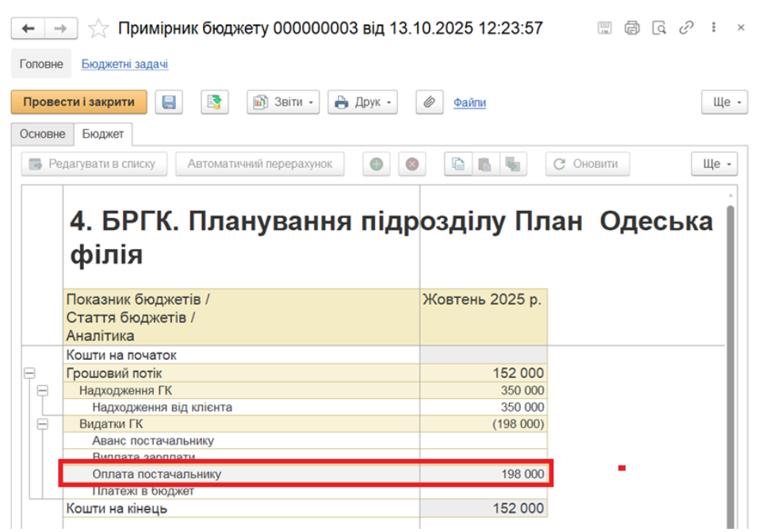The width and height of the screenshot is (766, 532).
Task: Add document to favorites with star icon
Action: point(98,29)
